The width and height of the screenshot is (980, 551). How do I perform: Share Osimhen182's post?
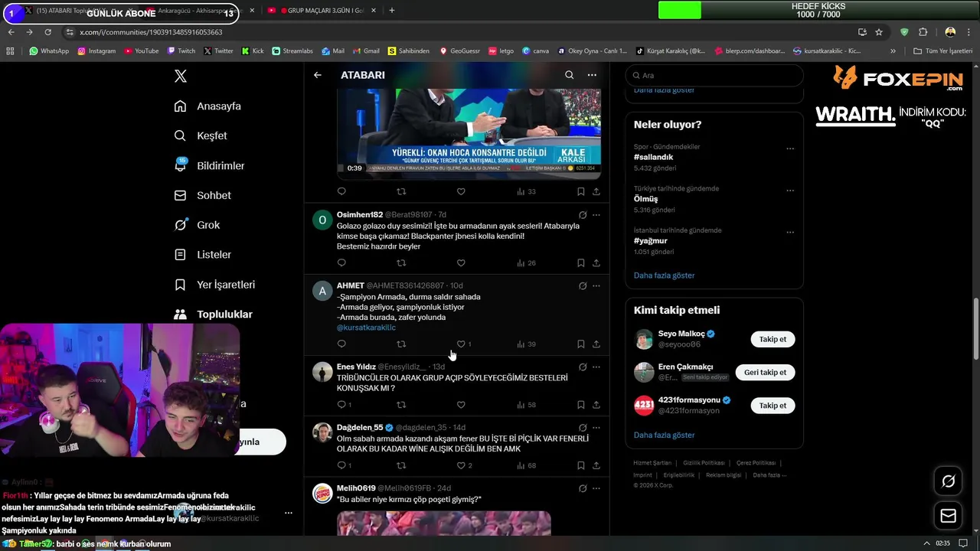tap(596, 263)
